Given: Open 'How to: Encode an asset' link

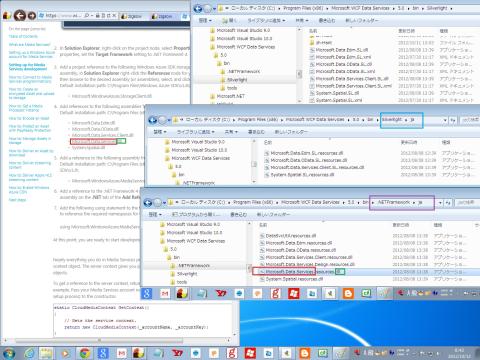Looking at the screenshot, I should coord(29,118).
